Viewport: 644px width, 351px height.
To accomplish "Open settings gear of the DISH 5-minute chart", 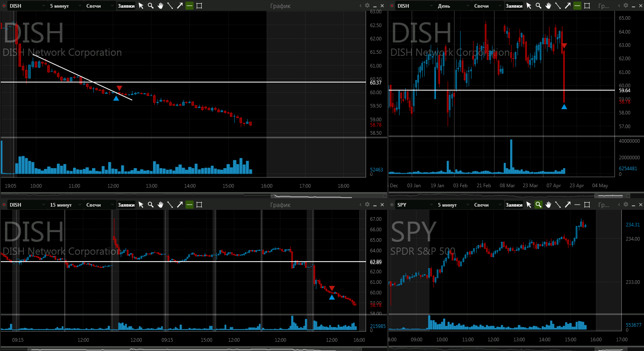I will 367,6.
